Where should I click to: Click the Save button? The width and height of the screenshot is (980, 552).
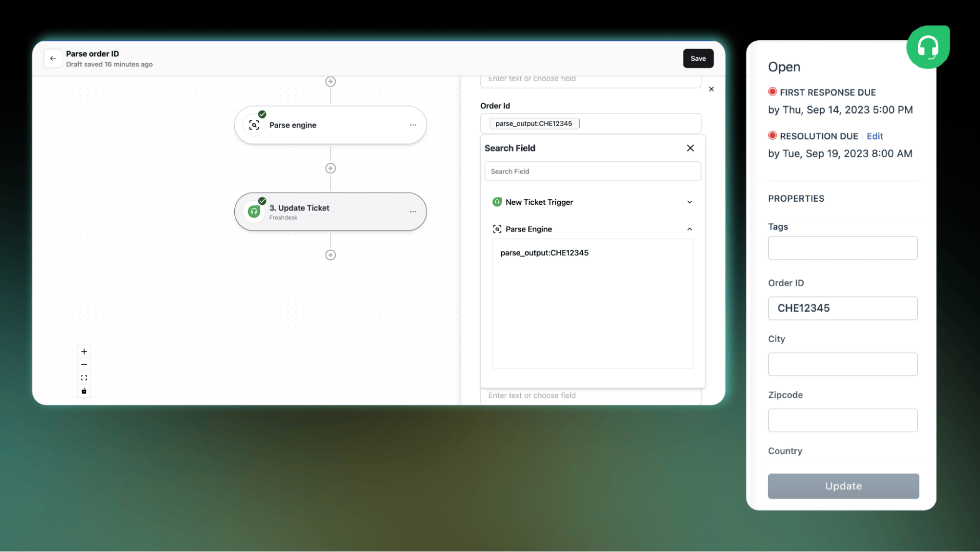pos(698,58)
